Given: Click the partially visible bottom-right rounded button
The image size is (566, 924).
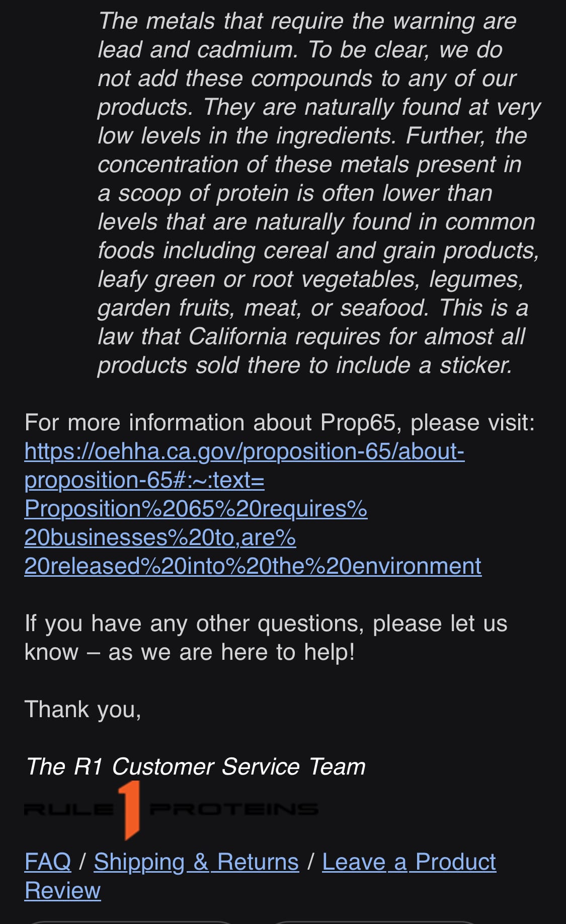Looking at the screenshot, I should point(375,922).
